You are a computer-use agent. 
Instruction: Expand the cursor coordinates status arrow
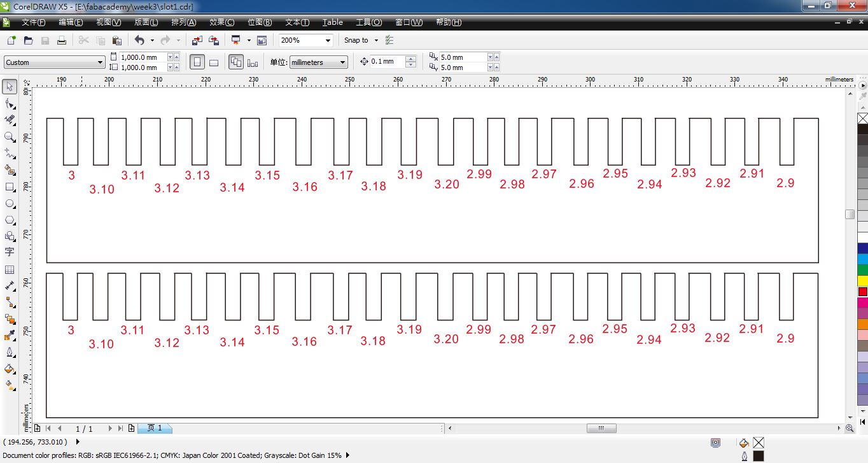(x=78, y=441)
